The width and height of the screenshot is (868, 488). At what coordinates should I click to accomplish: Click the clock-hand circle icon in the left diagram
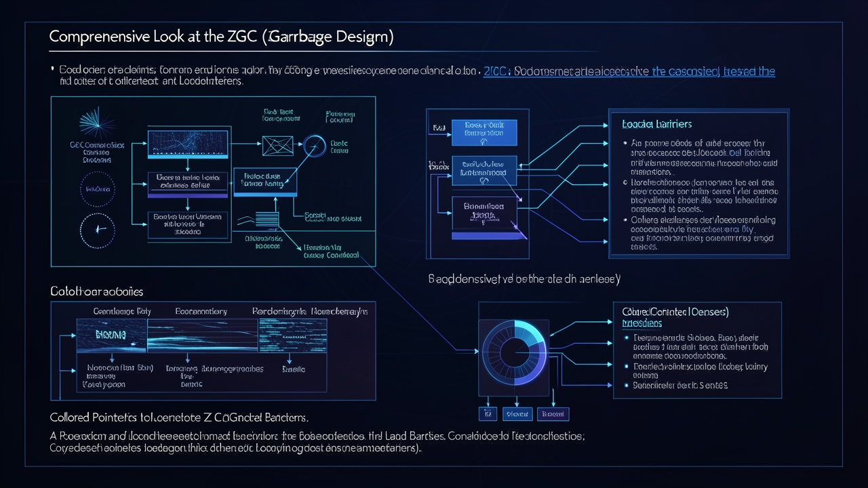point(98,229)
